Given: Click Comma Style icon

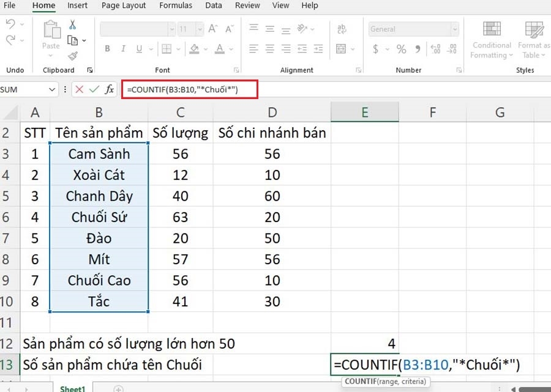Looking at the screenshot, I should click(x=418, y=49).
